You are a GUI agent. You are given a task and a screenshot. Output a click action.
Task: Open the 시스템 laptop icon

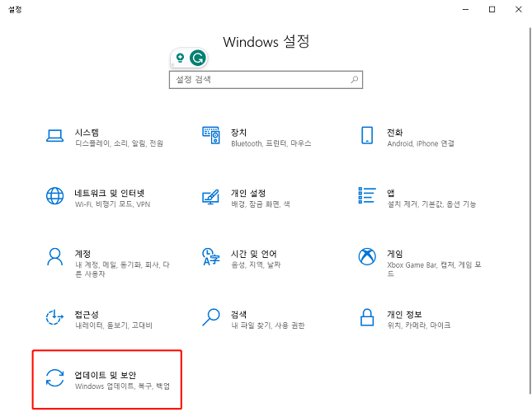tap(54, 136)
